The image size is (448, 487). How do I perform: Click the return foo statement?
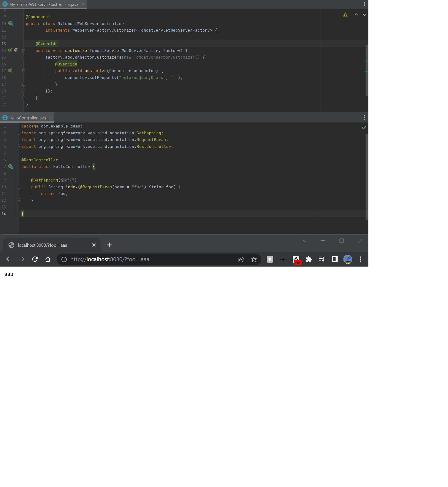pos(54,193)
